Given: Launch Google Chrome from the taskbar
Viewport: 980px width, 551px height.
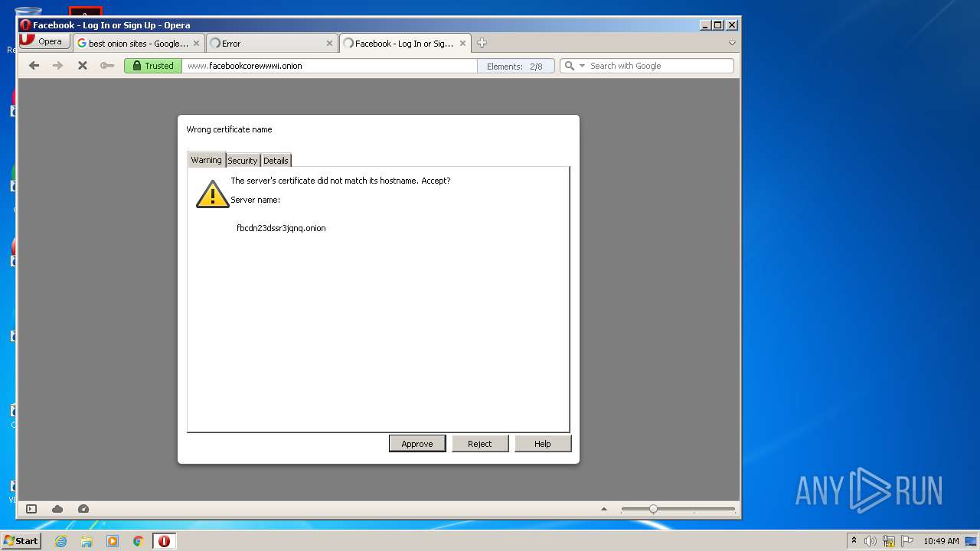Looking at the screenshot, I should [139, 541].
